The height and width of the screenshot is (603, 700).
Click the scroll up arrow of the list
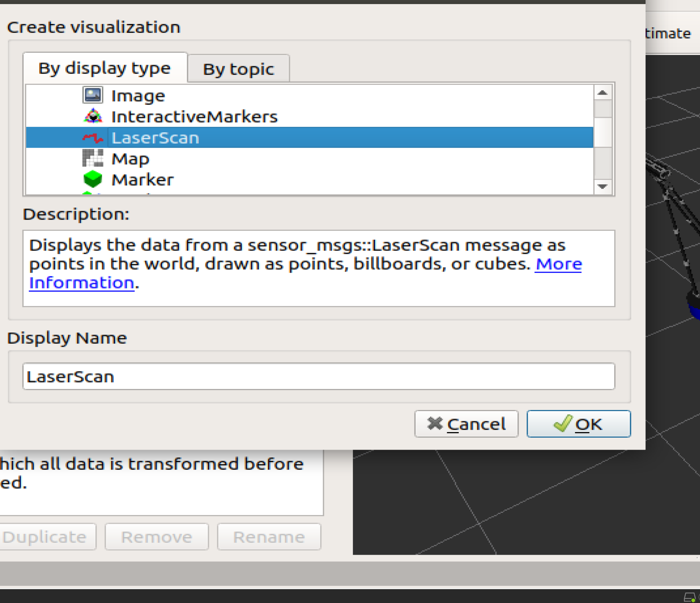point(602,92)
